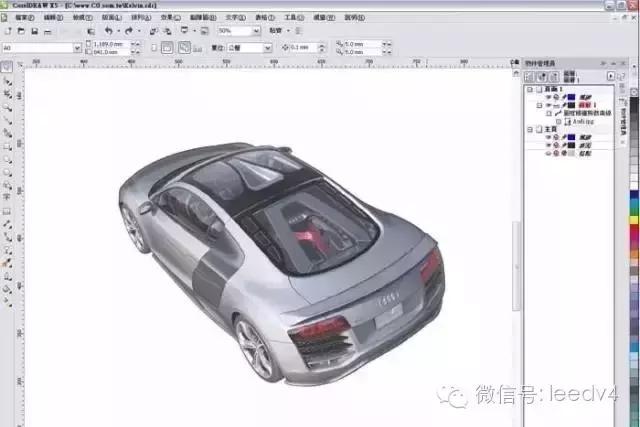Select the Dimension tool

click(x=7, y=224)
